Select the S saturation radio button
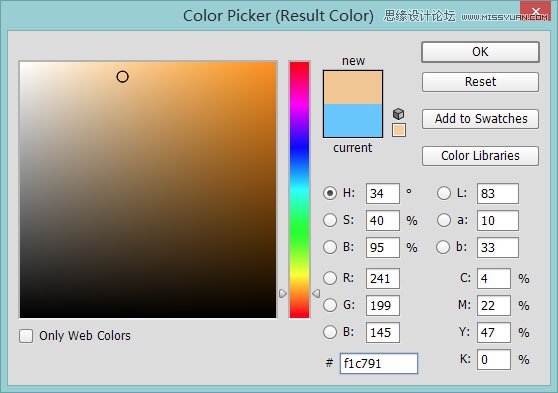Image resolution: width=558 pixels, height=393 pixels. (330, 220)
